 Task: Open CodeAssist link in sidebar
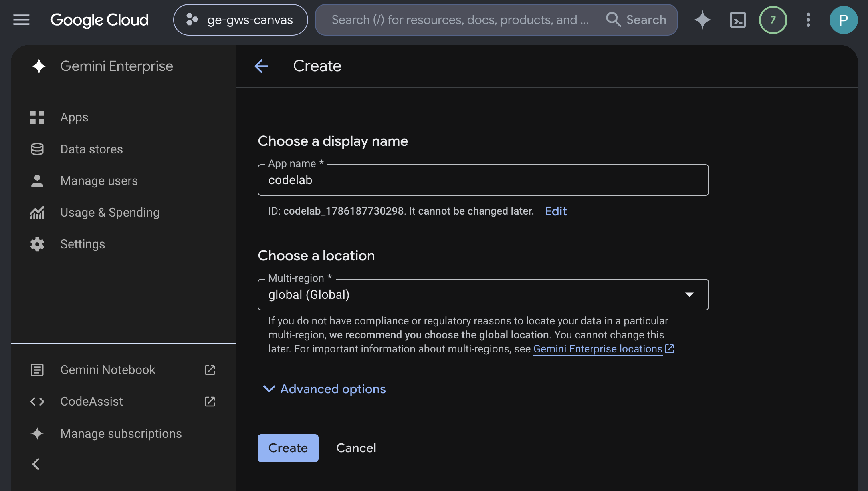[x=91, y=402]
